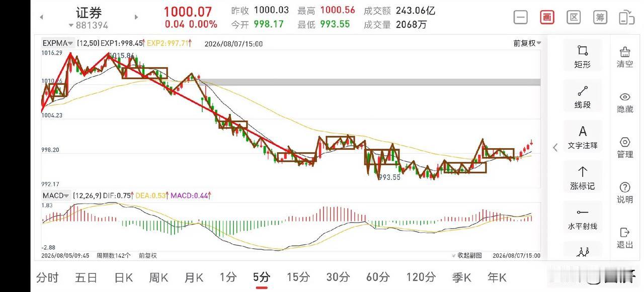644x292 pixels.
Task: Choose the 文字注释 text annotation tool
Action: click(x=583, y=138)
